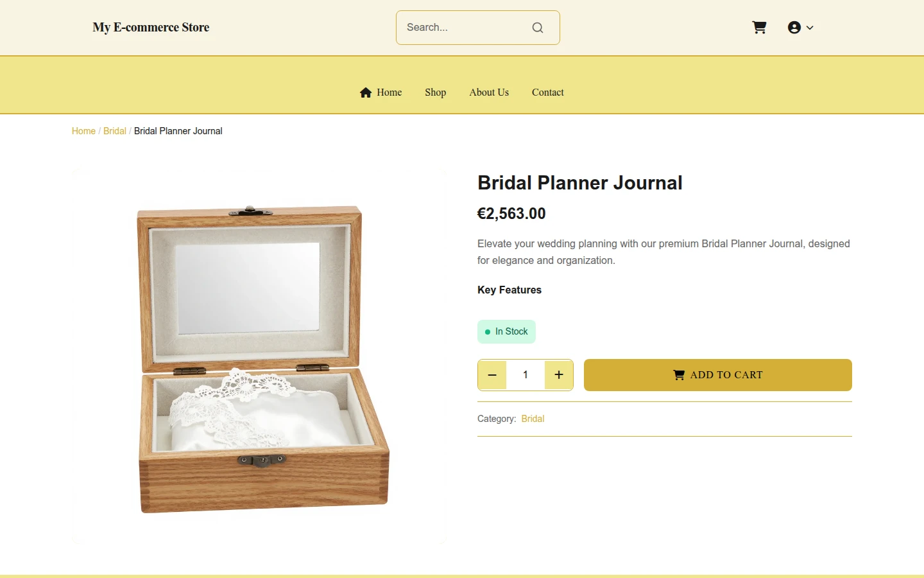Click the Home text in navigation bar

pos(389,92)
